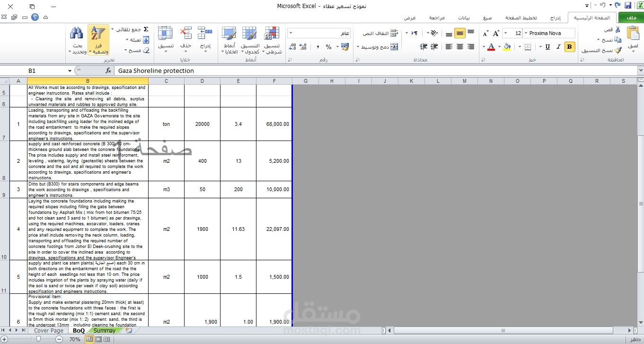Apply the accounting currency number format
The image size is (644, 344).
[344, 47]
